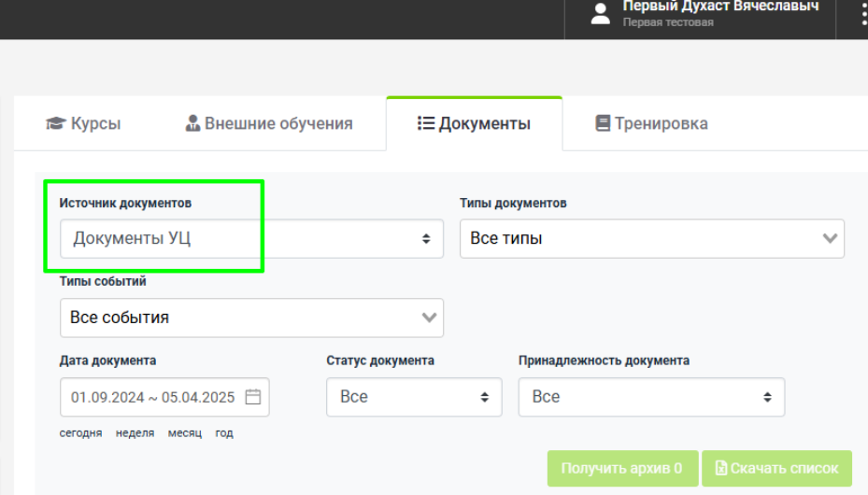
Task: Open the Статус документа dropdown
Action: click(x=414, y=397)
